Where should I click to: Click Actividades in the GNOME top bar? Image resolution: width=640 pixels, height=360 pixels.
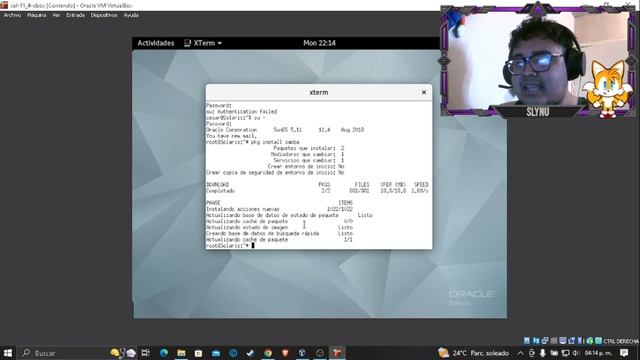point(156,43)
